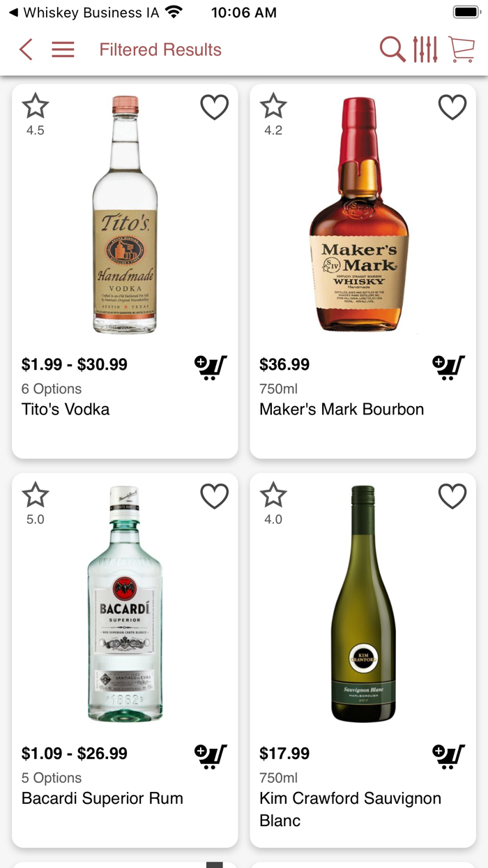The width and height of the screenshot is (488, 868).
Task: Add Maker's Mark Bourbon to cart
Action: [x=448, y=366]
